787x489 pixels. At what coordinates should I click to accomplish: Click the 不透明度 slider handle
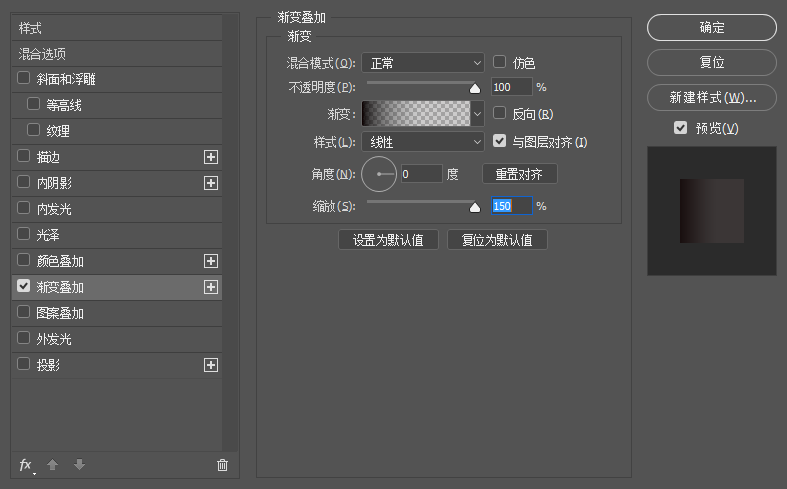[x=475, y=89]
